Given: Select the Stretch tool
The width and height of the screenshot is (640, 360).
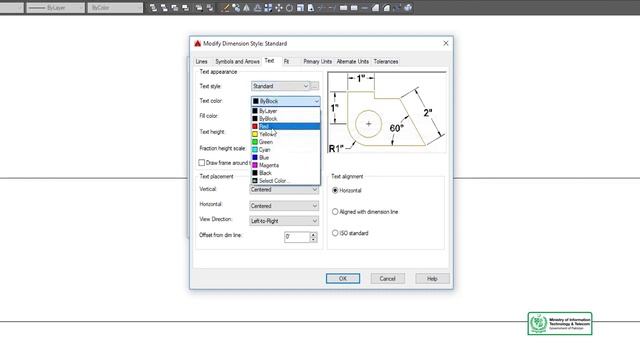Looking at the screenshot, I should tap(311, 8).
